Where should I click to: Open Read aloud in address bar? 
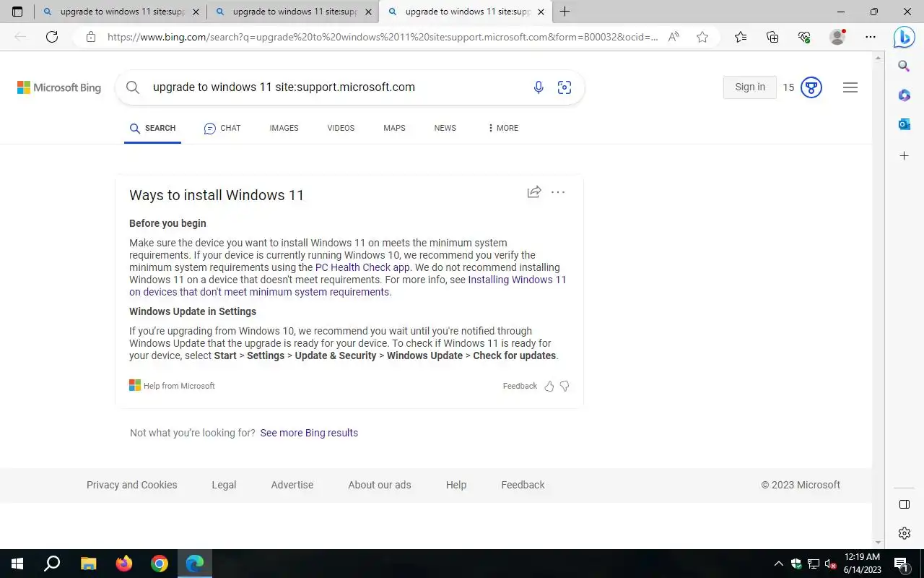click(x=674, y=37)
